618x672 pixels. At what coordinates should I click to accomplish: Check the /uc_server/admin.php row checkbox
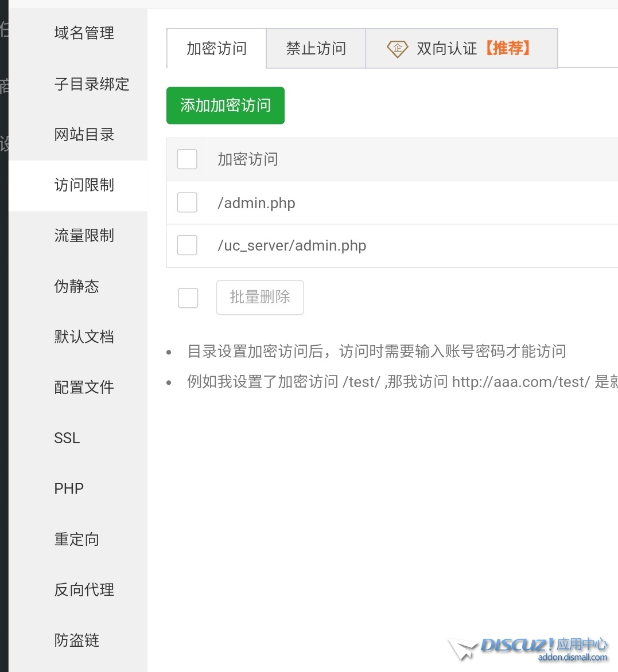(187, 245)
